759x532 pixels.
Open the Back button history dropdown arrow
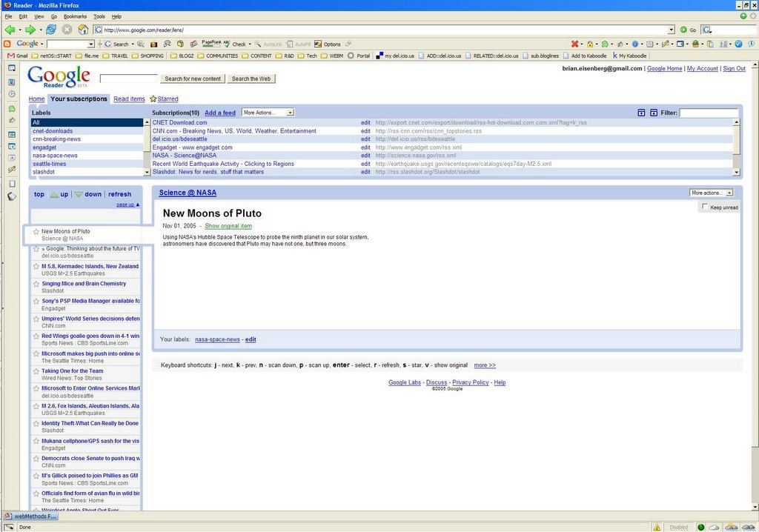(19, 30)
